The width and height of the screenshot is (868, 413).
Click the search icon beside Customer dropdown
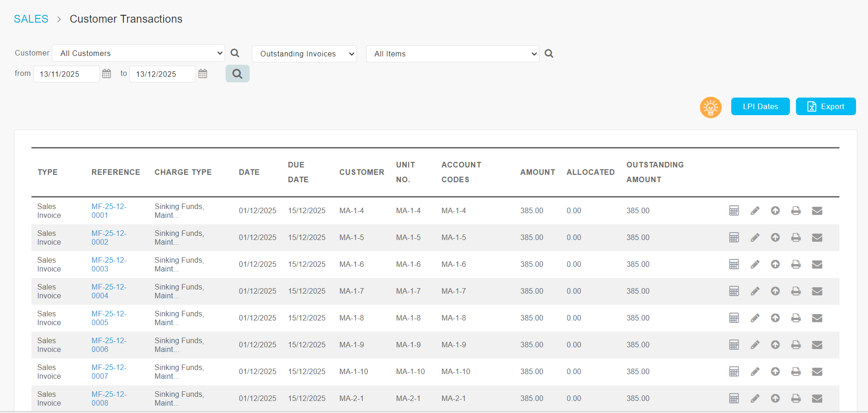[x=235, y=53]
